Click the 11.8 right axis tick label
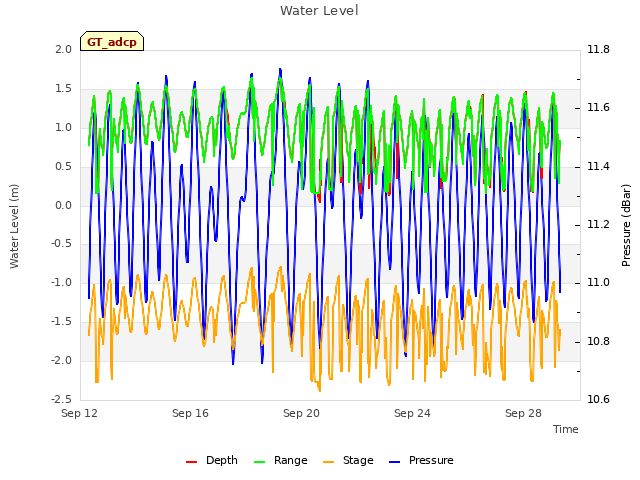The width and height of the screenshot is (640, 480). pos(598,49)
